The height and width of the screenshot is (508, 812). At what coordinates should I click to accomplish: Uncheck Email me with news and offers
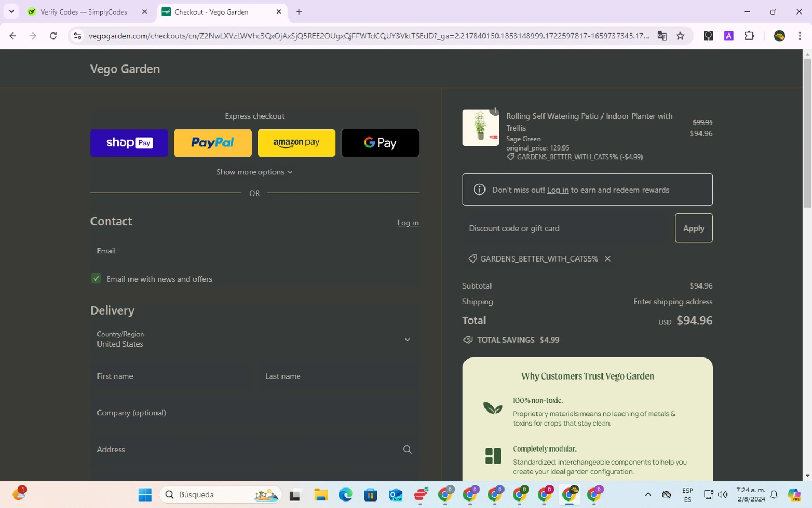[96, 278]
